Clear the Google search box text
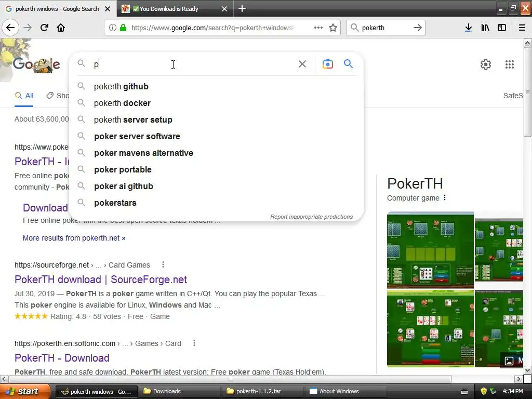The height and width of the screenshot is (399, 532). click(x=302, y=64)
